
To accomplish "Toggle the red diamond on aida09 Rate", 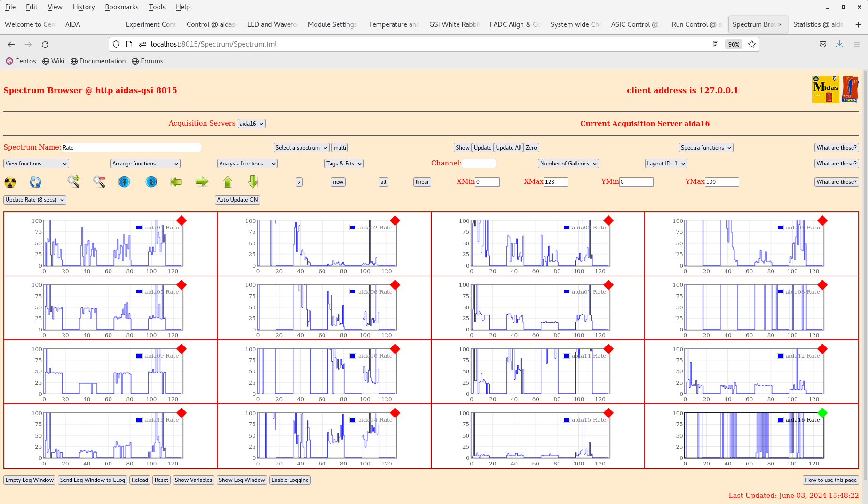I will (181, 349).
